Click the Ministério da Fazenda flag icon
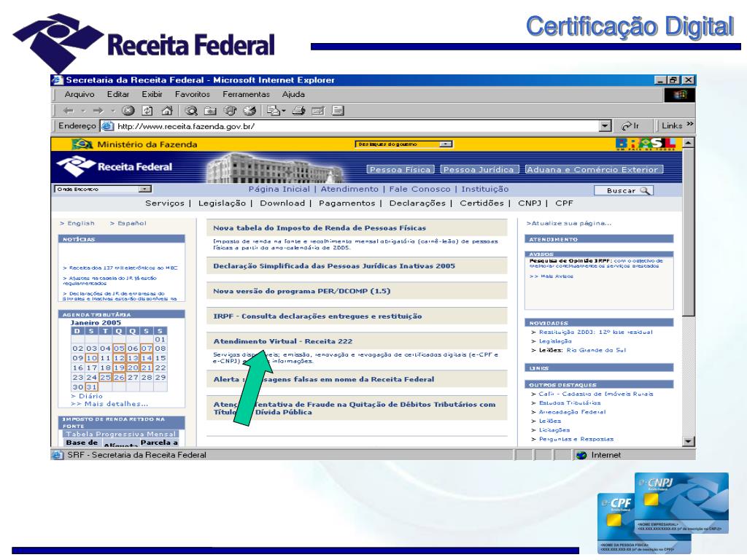The height and width of the screenshot is (560, 747). coord(82,144)
